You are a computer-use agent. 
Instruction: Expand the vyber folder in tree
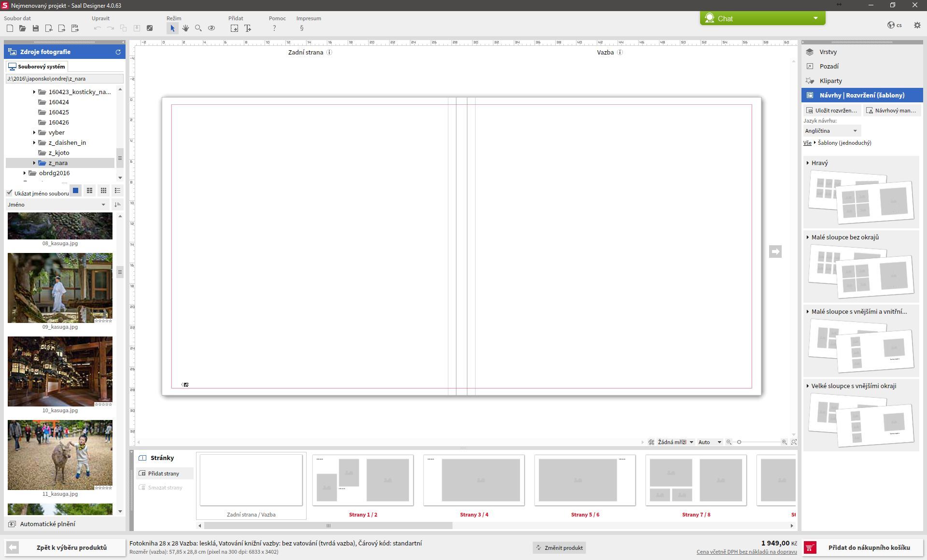(34, 133)
